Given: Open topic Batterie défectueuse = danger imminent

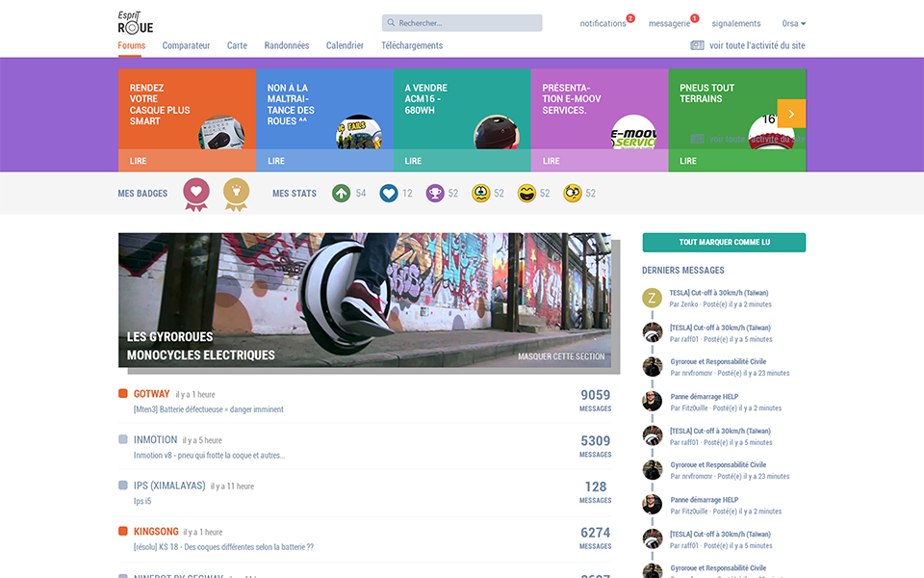Looking at the screenshot, I should point(209,409).
